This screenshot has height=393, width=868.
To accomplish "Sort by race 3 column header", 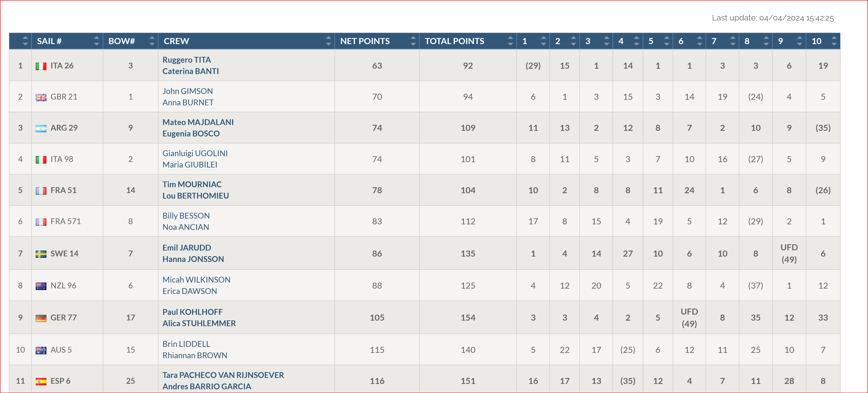I will click(x=596, y=41).
